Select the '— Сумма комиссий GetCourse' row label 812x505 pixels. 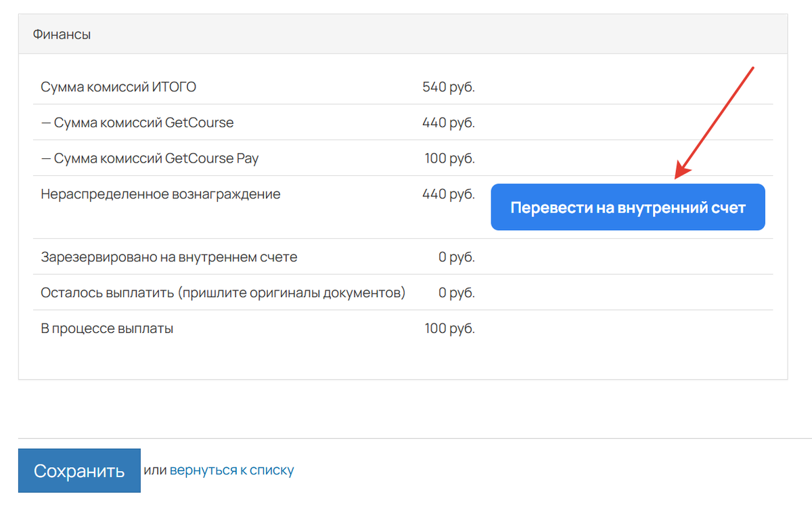point(137,123)
